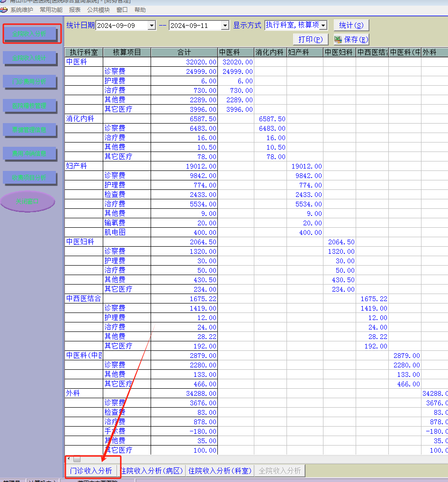Click the 手术费 item cell

tap(127, 431)
